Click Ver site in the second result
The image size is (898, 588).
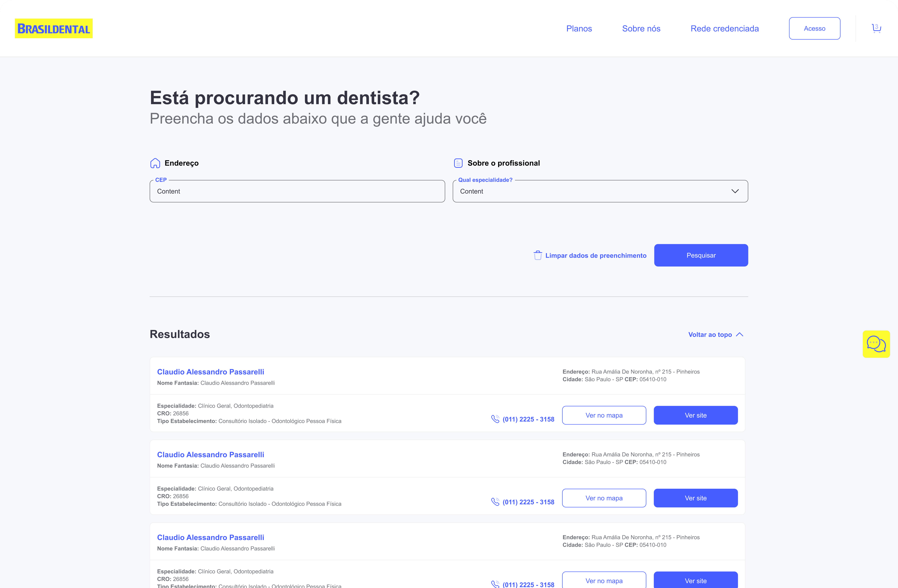(x=695, y=498)
